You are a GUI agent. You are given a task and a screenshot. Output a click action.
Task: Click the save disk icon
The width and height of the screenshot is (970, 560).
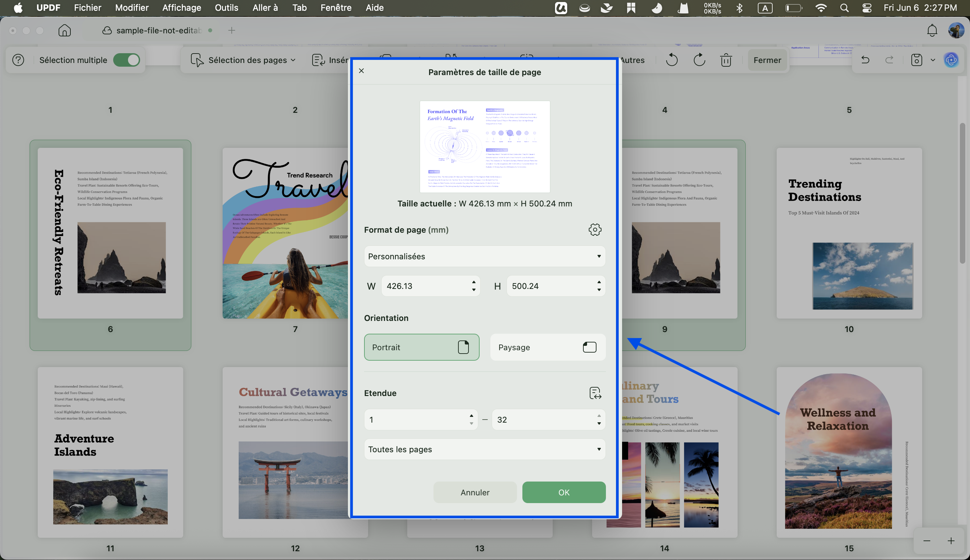pyautogui.click(x=916, y=60)
